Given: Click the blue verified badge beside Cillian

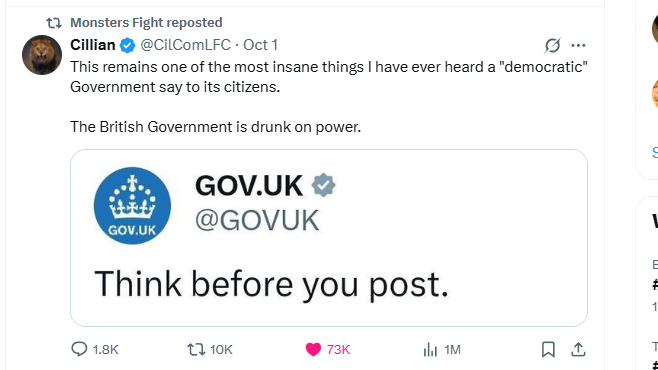Looking at the screenshot, I should (128, 45).
